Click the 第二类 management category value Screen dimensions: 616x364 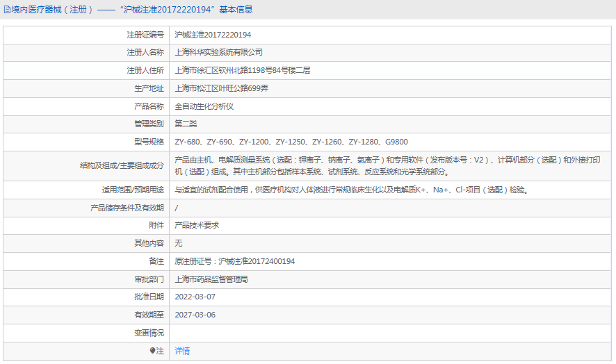coord(186,124)
